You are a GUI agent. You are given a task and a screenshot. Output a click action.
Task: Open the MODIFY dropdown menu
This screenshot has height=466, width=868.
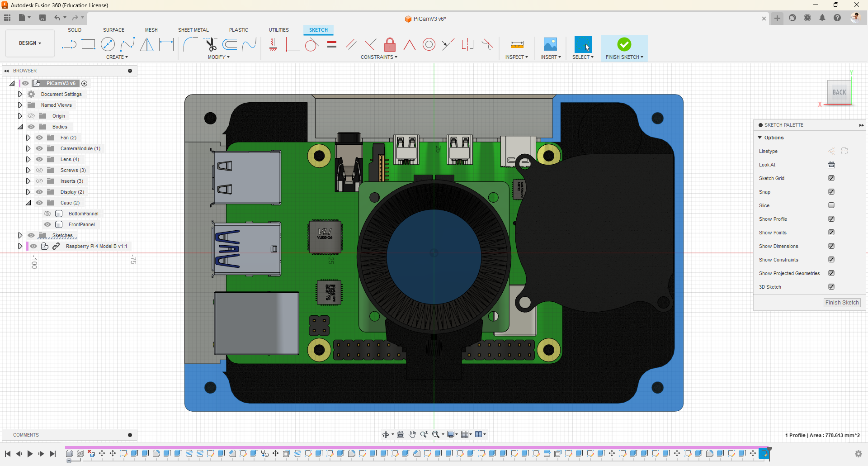click(x=219, y=57)
